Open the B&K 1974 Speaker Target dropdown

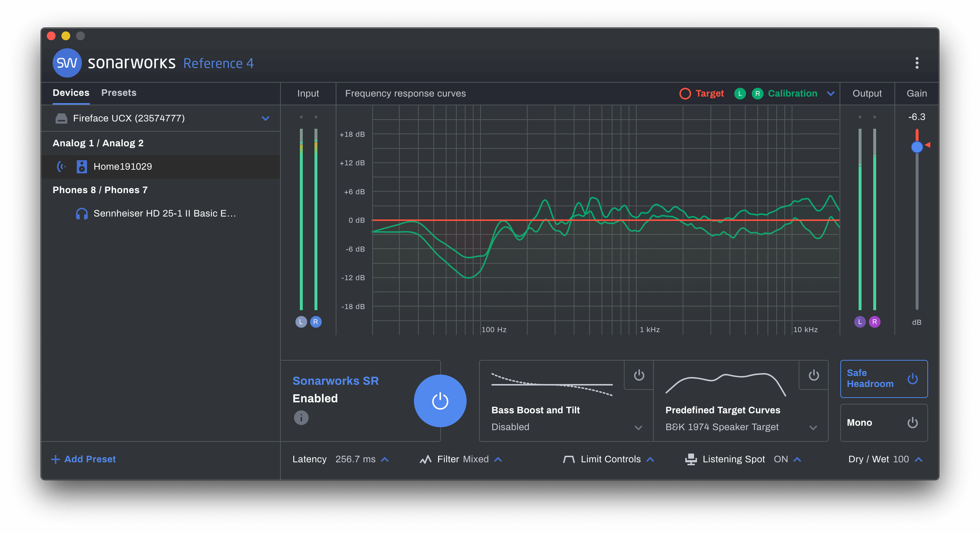[813, 427]
